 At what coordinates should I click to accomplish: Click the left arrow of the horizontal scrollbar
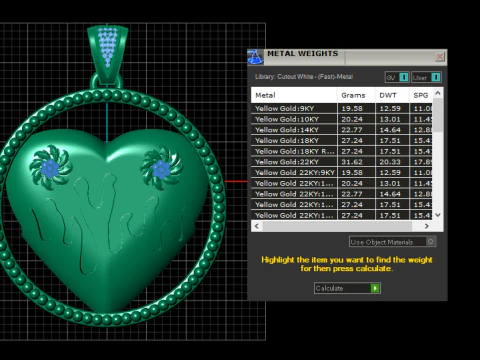(257, 226)
